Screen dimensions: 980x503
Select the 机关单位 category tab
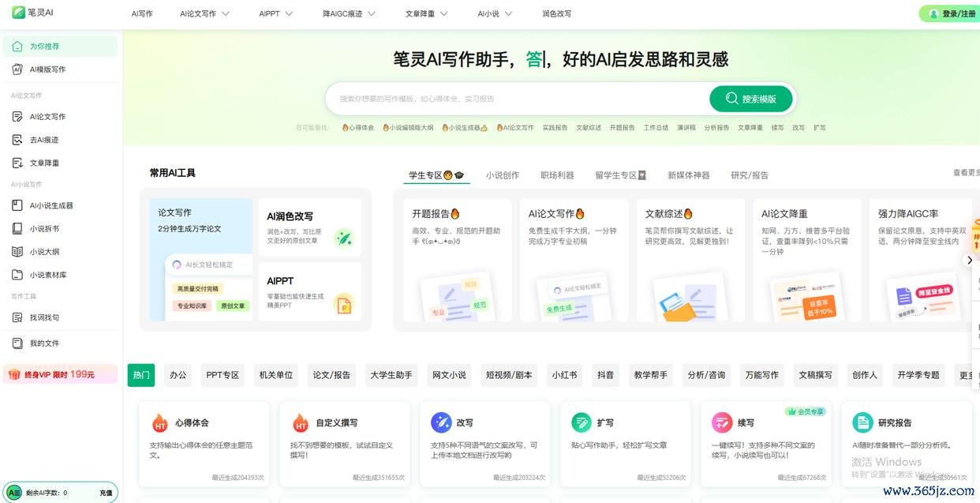coord(276,375)
